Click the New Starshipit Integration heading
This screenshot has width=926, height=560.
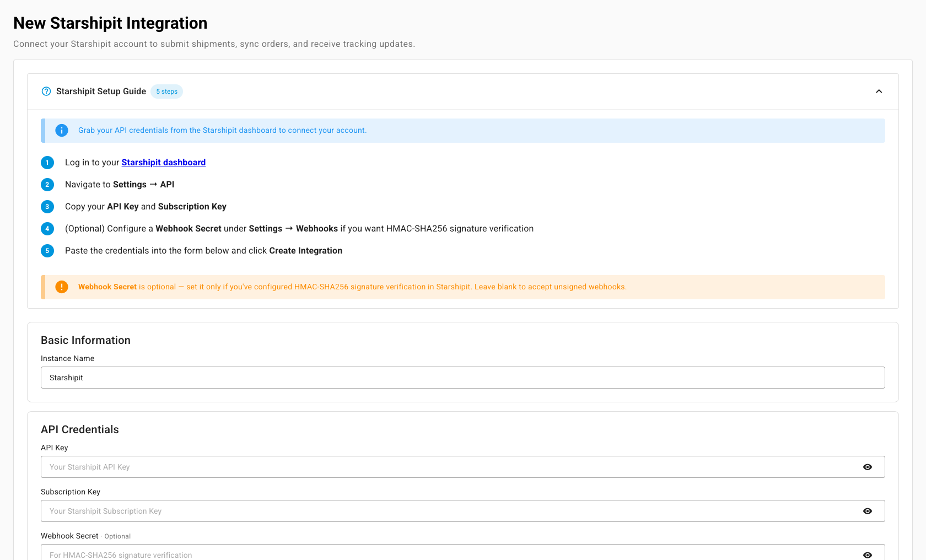click(110, 23)
